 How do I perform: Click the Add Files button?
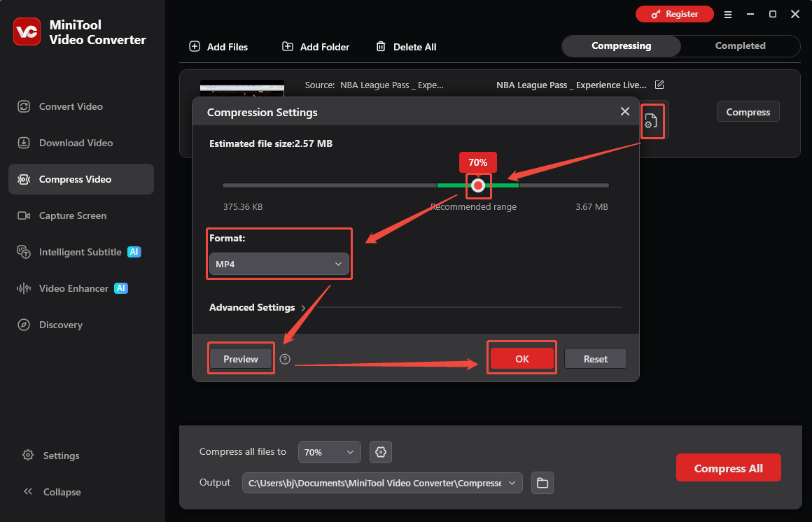(218, 47)
